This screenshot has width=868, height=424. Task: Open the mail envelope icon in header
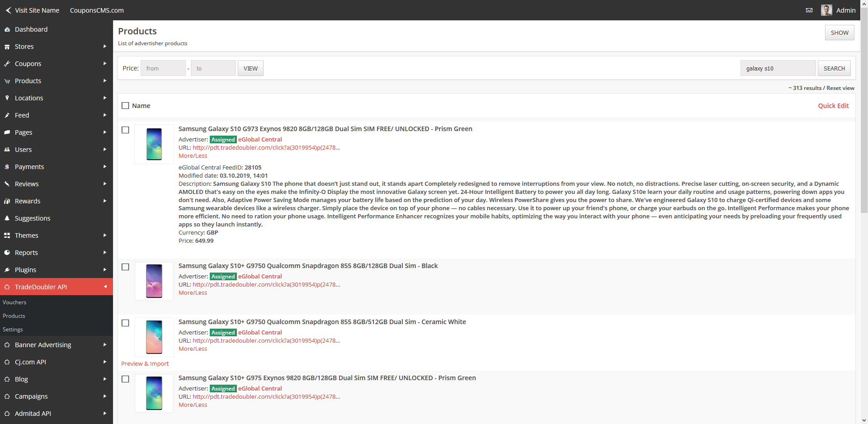(809, 10)
